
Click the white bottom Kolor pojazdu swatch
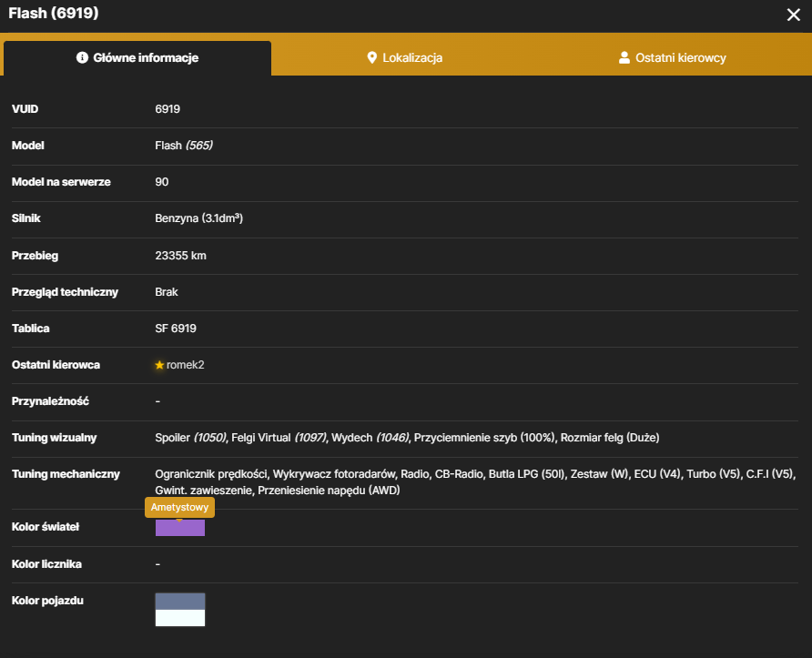180,618
